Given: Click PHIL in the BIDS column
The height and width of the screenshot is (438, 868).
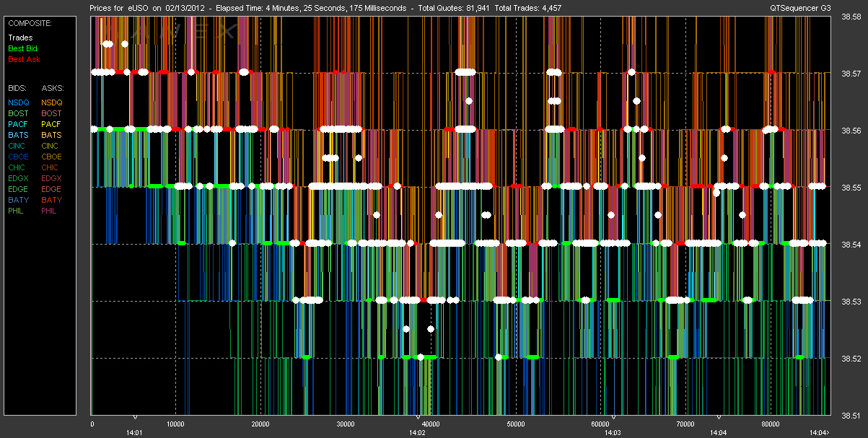Looking at the screenshot, I should click(x=17, y=211).
